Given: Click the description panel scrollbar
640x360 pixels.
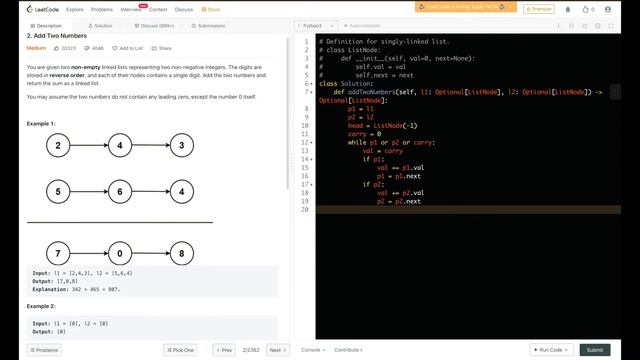Looking at the screenshot, I should tap(287, 113).
